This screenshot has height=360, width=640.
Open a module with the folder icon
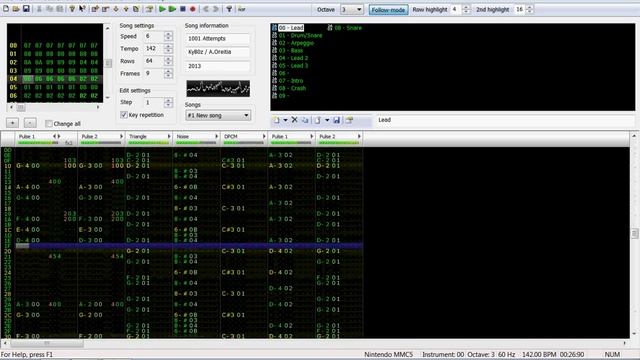tap(16, 9)
